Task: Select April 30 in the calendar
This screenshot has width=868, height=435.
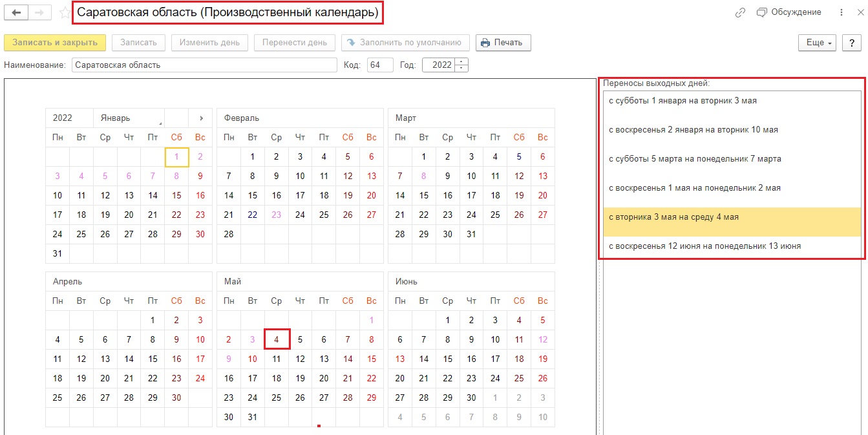Action: (x=176, y=398)
